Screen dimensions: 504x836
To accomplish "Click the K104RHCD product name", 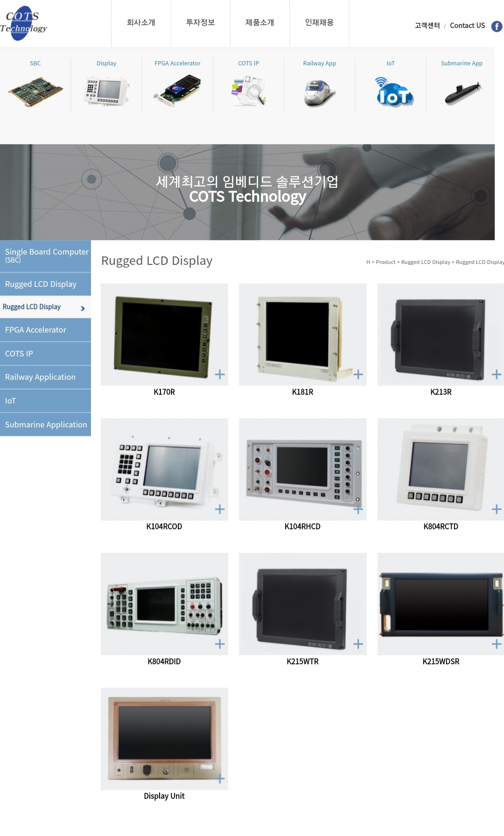I will click(x=302, y=526).
